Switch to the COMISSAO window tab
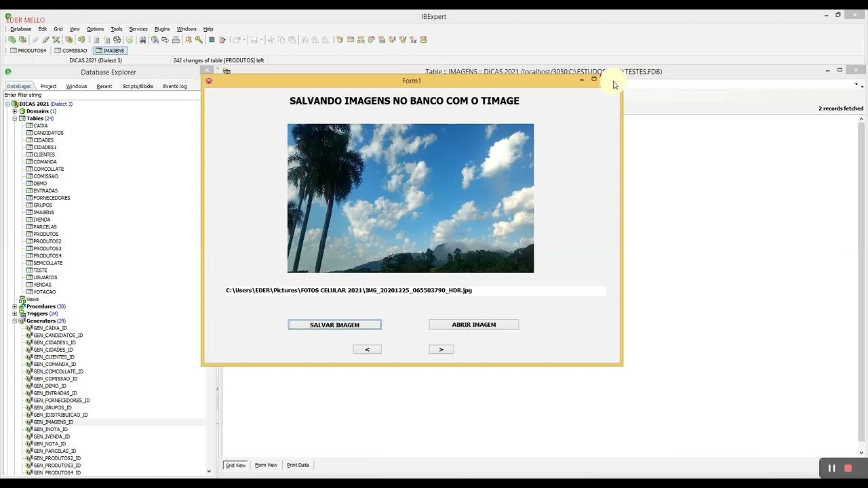 coord(71,50)
